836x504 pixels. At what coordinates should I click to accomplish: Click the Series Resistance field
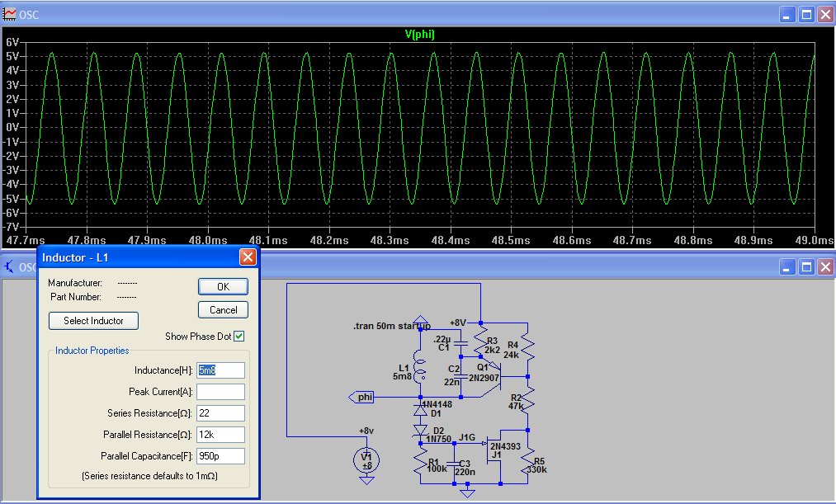click(x=220, y=413)
